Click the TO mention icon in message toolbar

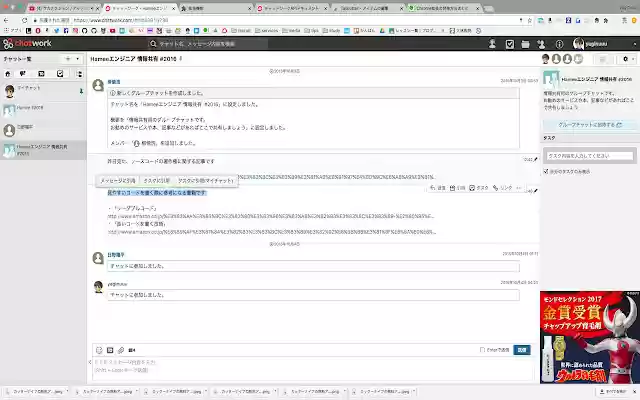[x=110, y=350]
